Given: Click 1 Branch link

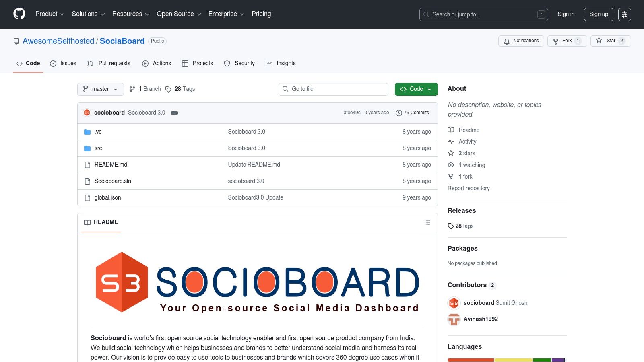Looking at the screenshot, I should click(145, 89).
